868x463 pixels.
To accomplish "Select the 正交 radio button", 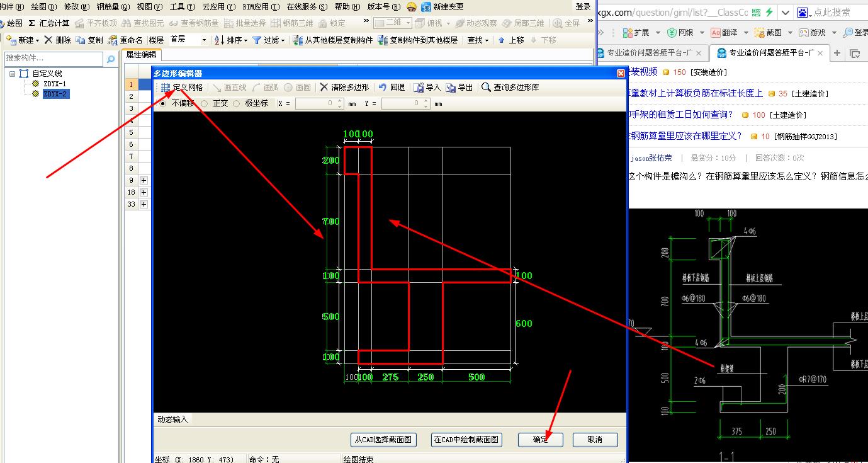I will [x=205, y=103].
